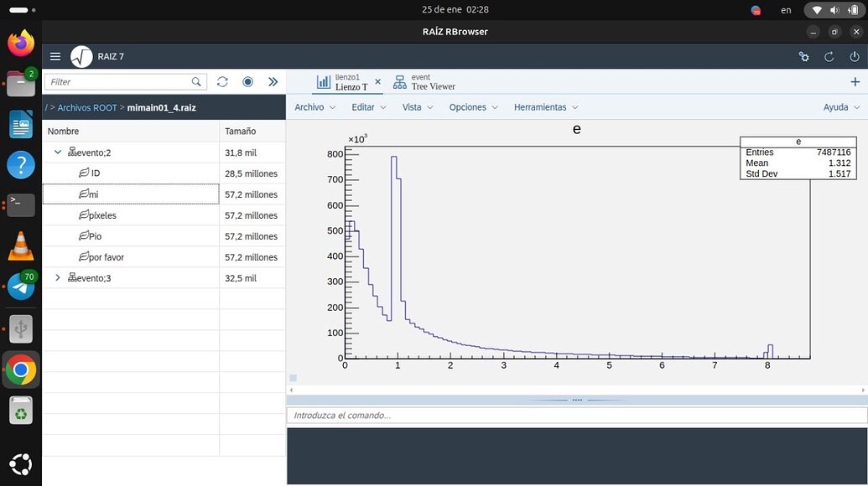Switch to the event Tree Viewer tab

[424, 82]
